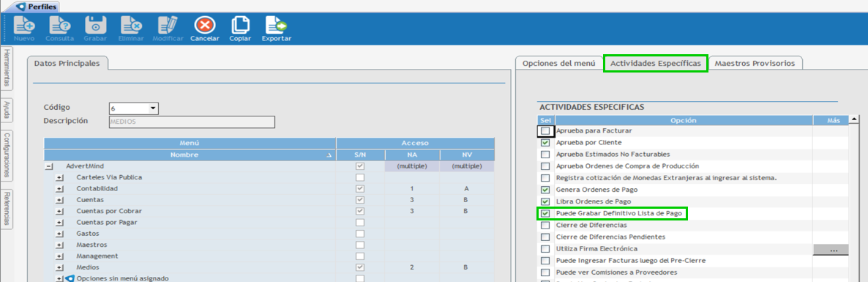Screen dimensions: 868x282
Task: Sort by the Nombre column header
Action: pos(190,155)
